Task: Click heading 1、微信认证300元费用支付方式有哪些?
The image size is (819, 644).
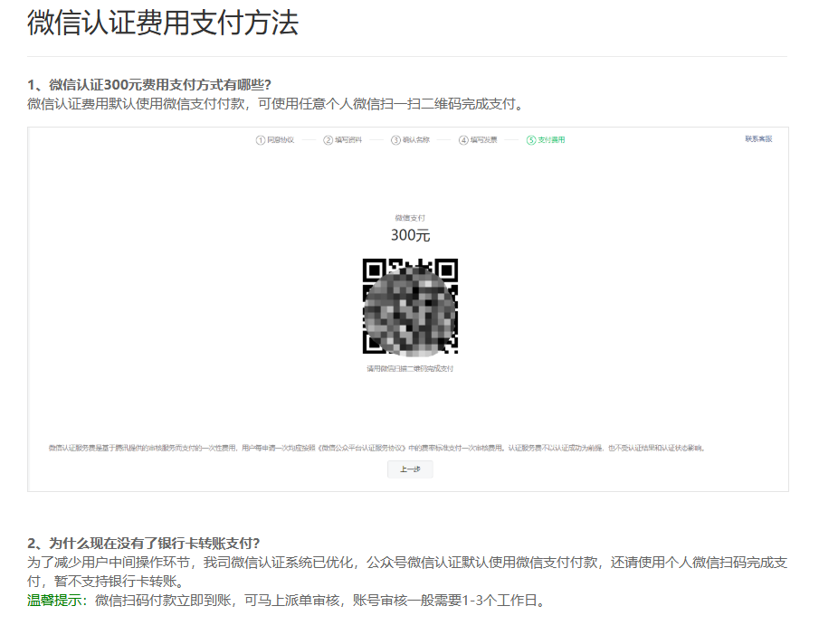Action: coord(149,84)
